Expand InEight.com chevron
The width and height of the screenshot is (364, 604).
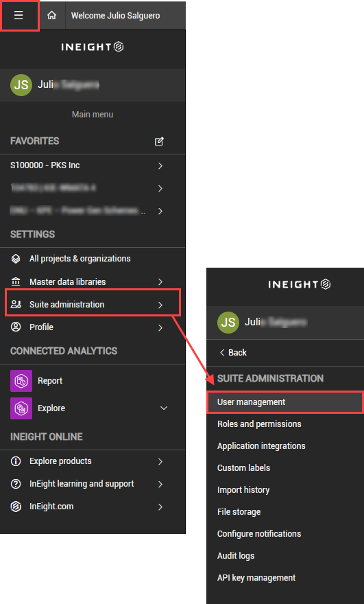pos(160,507)
